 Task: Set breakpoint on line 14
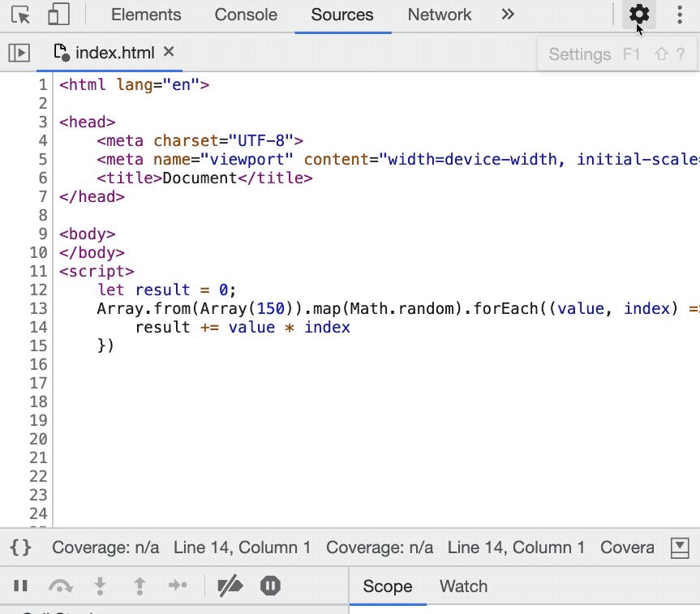tap(38, 328)
